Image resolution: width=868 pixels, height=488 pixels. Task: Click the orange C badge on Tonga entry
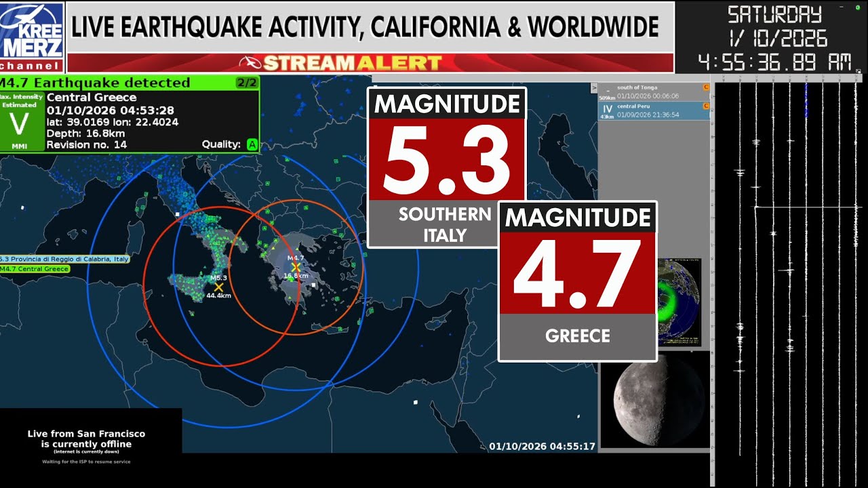pyautogui.click(x=706, y=87)
